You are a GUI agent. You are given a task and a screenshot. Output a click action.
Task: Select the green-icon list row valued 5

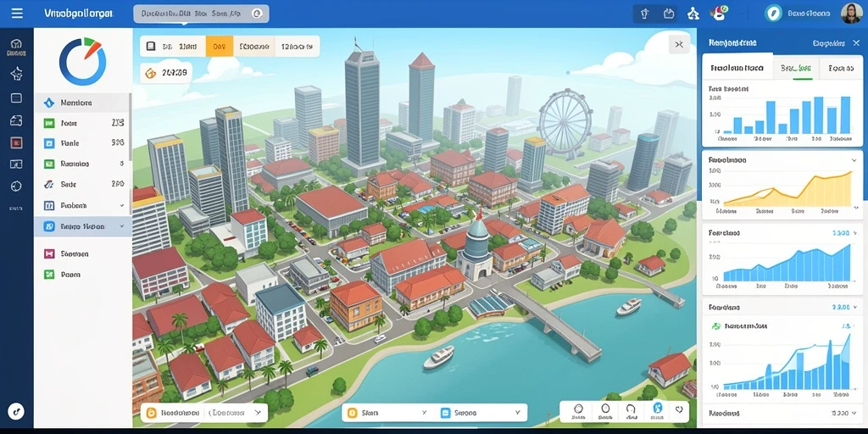[82, 164]
